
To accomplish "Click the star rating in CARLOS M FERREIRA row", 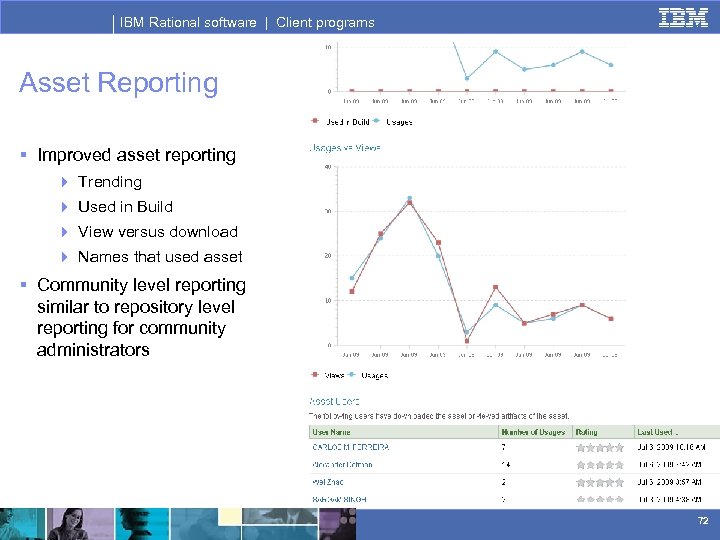I will [600, 447].
